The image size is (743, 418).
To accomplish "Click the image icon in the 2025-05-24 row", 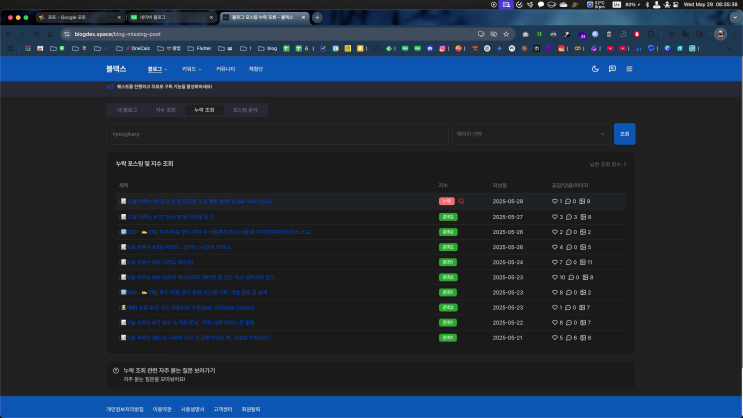I will coord(582,262).
